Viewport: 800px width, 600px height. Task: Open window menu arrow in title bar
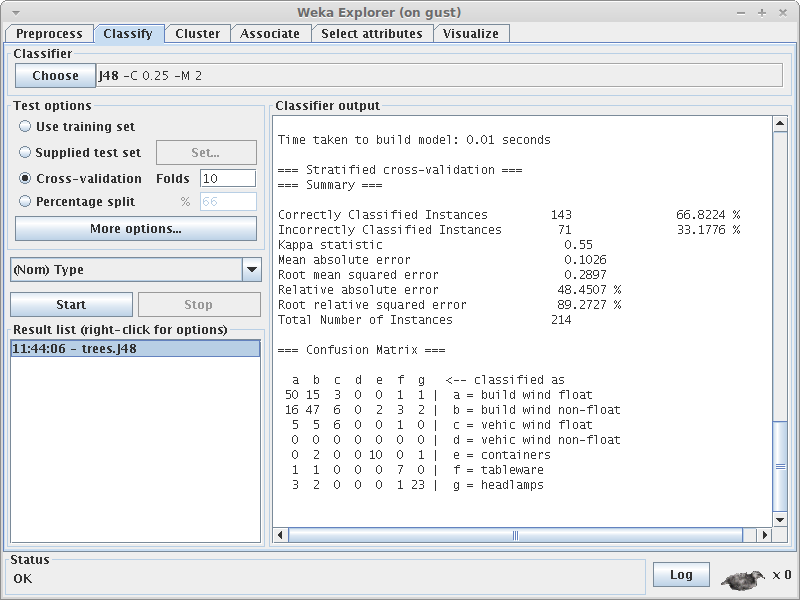(16, 13)
